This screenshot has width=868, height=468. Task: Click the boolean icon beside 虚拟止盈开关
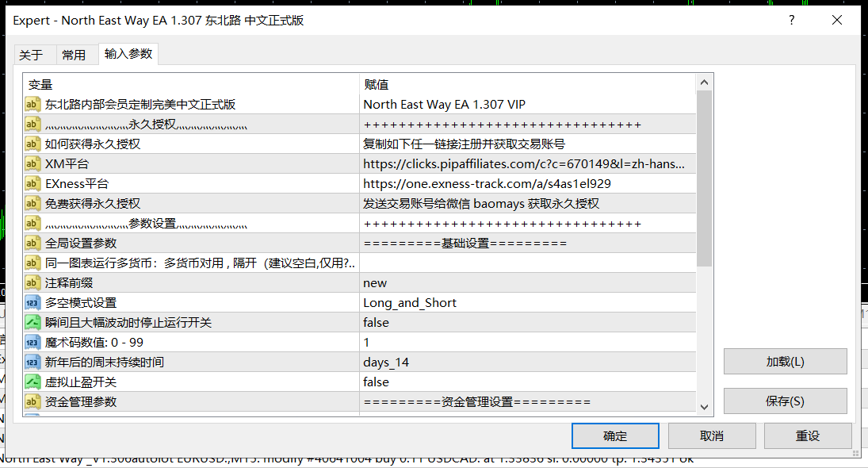click(x=33, y=382)
